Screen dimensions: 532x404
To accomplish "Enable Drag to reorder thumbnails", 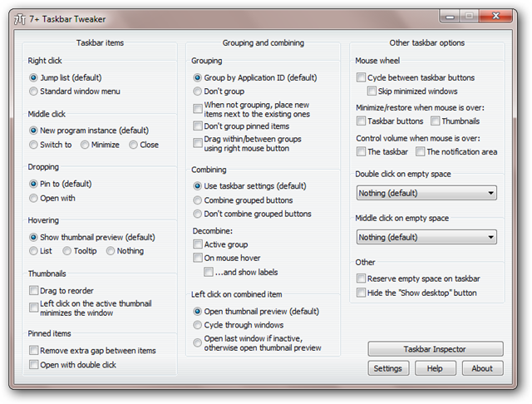I will click(x=33, y=290).
